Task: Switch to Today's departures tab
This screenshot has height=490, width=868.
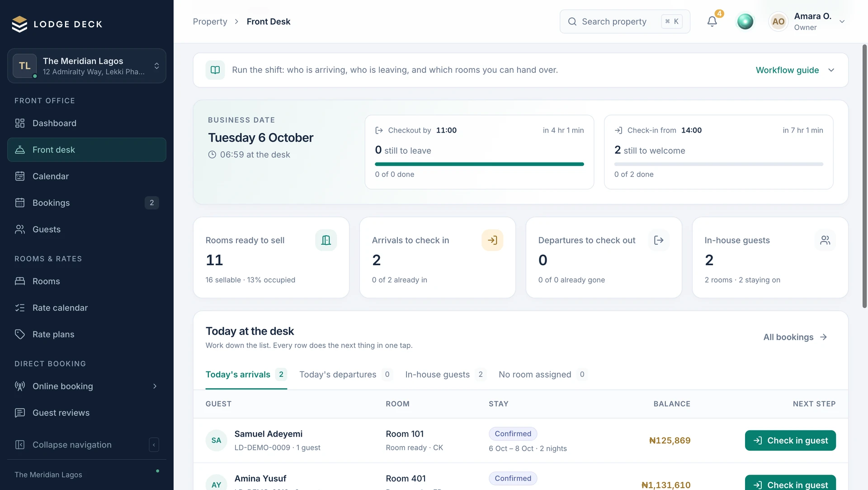Action: coord(345,375)
